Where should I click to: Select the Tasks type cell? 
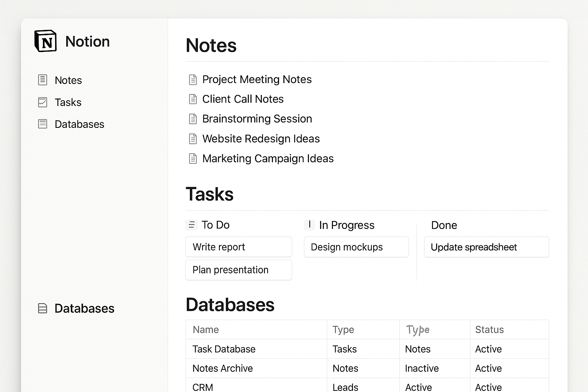point(363,349)
